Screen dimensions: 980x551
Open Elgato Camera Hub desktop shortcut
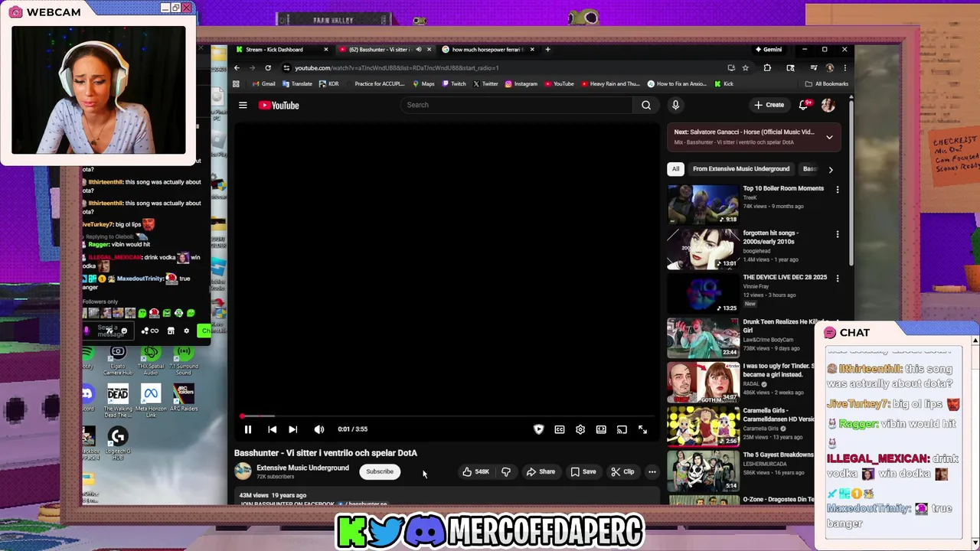tap(118, 360)
